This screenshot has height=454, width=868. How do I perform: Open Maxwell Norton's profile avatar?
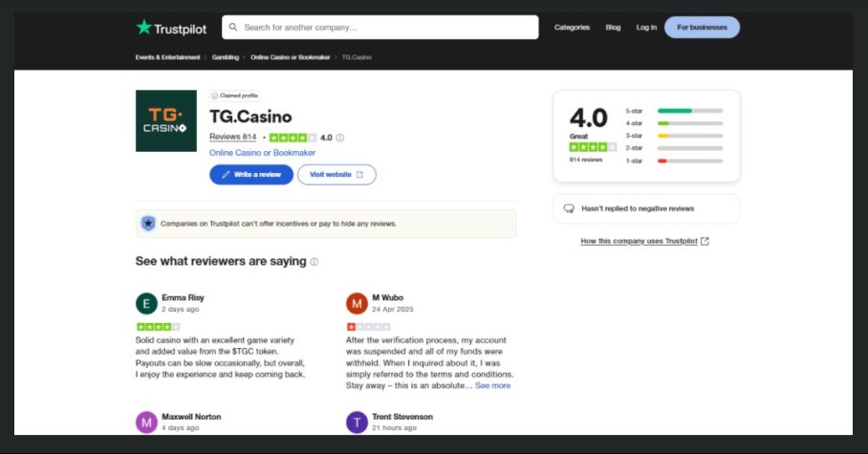click(x=146, y=422)
